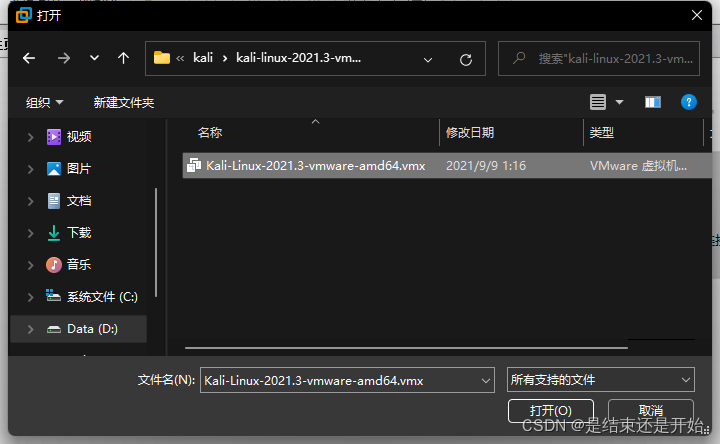
Task: Open help with the question mark icon
Action: (688, 102)
